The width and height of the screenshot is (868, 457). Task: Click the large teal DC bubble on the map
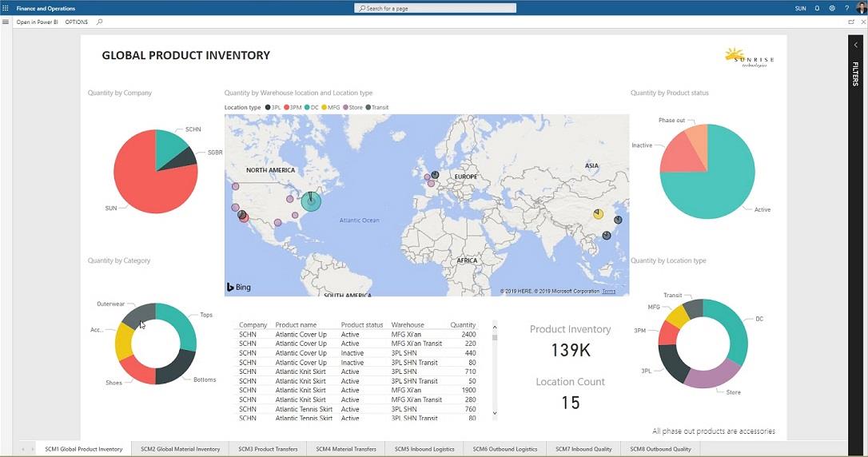click(311, 201)
